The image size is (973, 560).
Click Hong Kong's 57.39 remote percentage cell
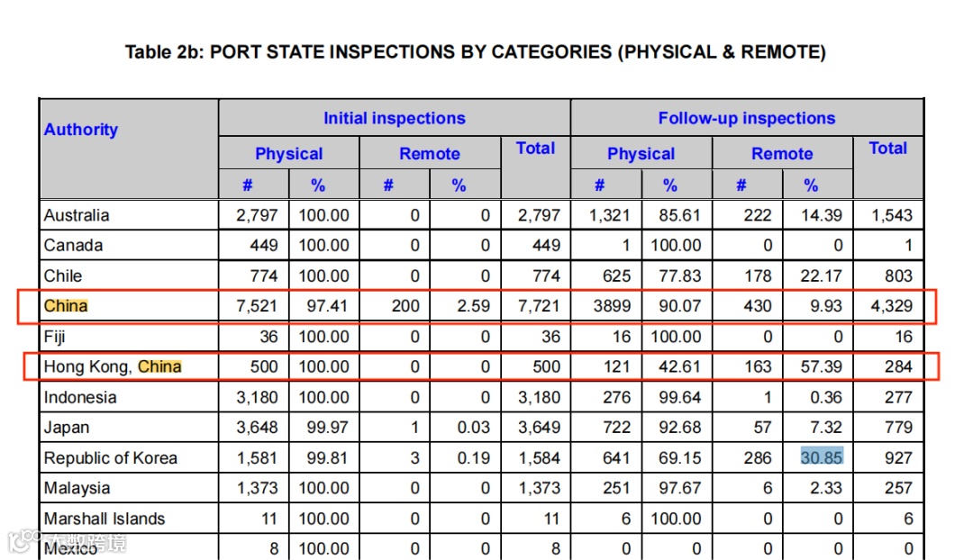tap(821, 366)
